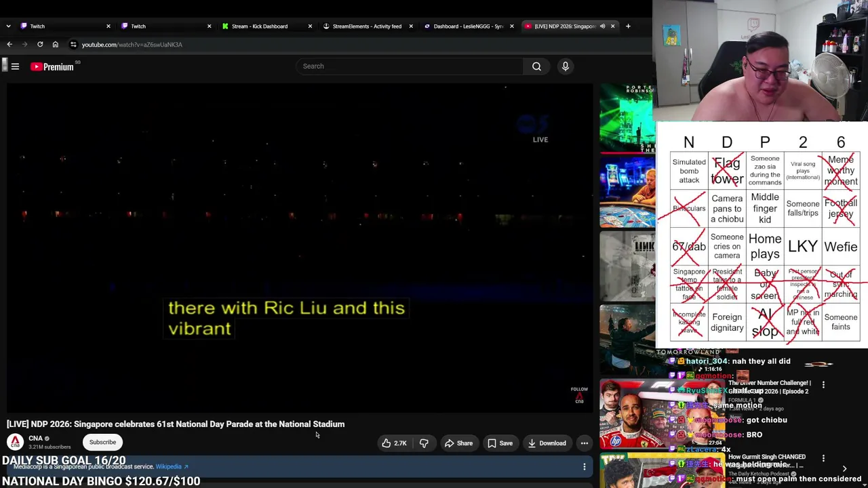Close the second Twitch tab
Screen dimensions: 868x488
[209, 26]
